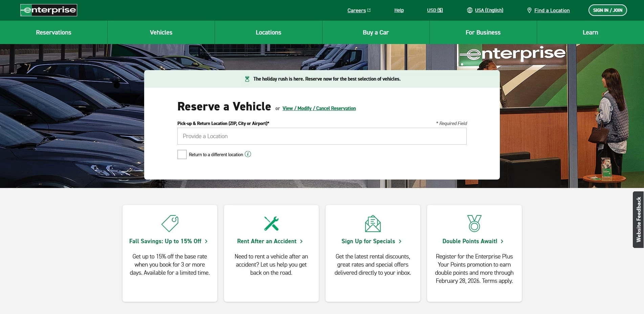This screenshot has width=644, height=314.
Task: Click the globe icon near USA (English)
Action: coord(469,10)
